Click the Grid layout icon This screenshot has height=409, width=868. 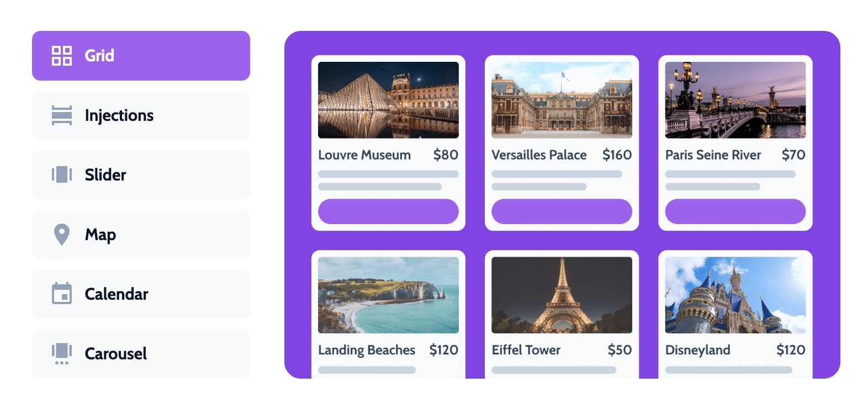click(x=62, y=56)
